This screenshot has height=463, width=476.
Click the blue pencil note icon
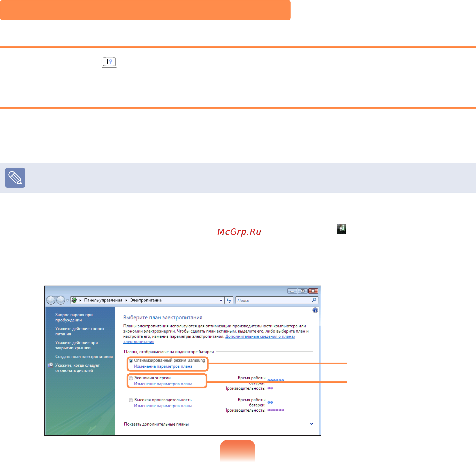pyautogui.click(x=15, y=177)
